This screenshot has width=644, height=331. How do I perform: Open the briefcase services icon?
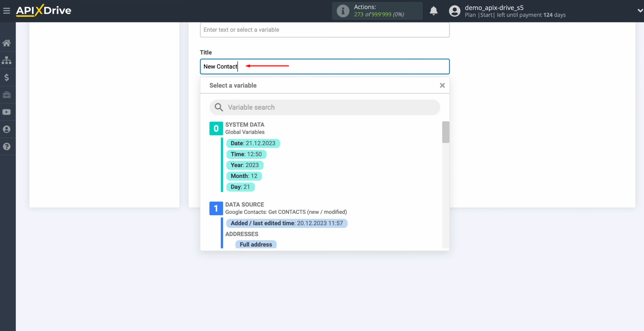7,95
